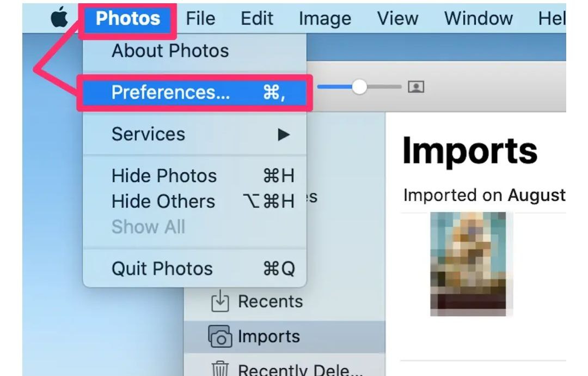This screenshot has height=376, width=588.
Task: Close the open Photos menu via its title
Action: coord(128,19)
